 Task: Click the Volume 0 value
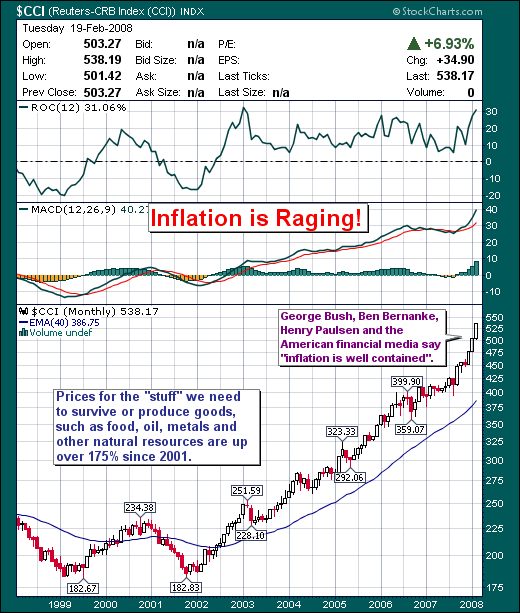(471, 92)
